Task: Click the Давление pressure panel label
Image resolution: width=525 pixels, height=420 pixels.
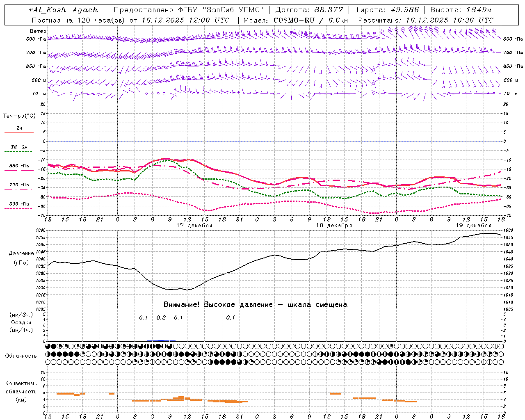Action: pyautogui.click(x=21, y=253)
